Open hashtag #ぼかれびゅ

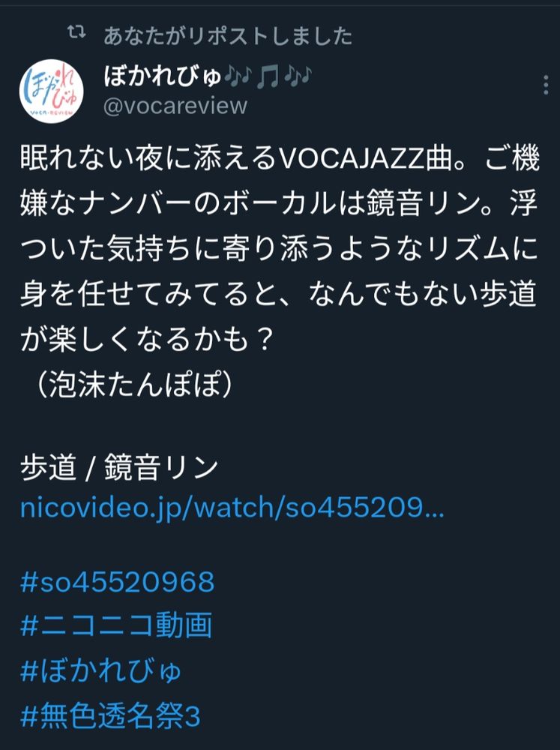coord(101,671)
